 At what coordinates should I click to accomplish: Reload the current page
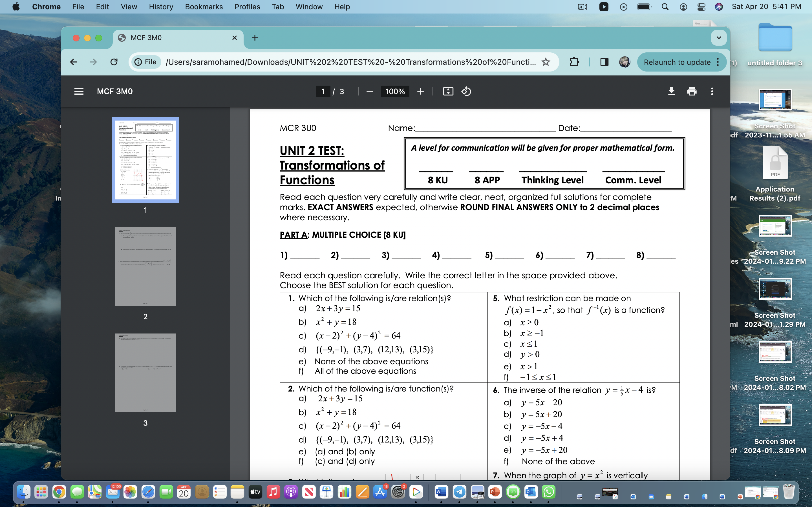click(x=114, y=62)
